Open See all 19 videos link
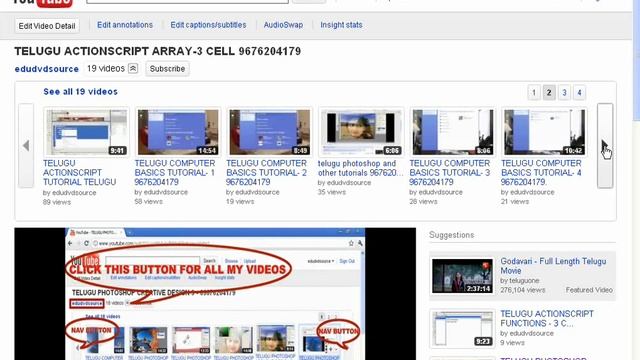The width and height of the screenshot is (640, 360). [x=80, y=91]
